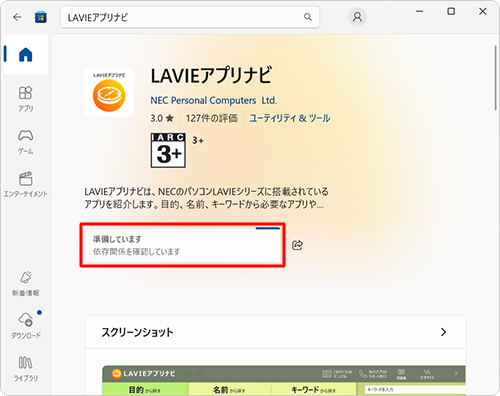Go back with the arrow icon
Viewport: 500px width, 396px height.
(17, 17)
